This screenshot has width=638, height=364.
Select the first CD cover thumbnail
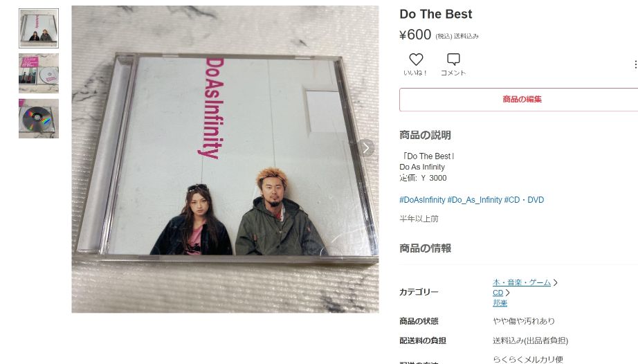(39, 28)
